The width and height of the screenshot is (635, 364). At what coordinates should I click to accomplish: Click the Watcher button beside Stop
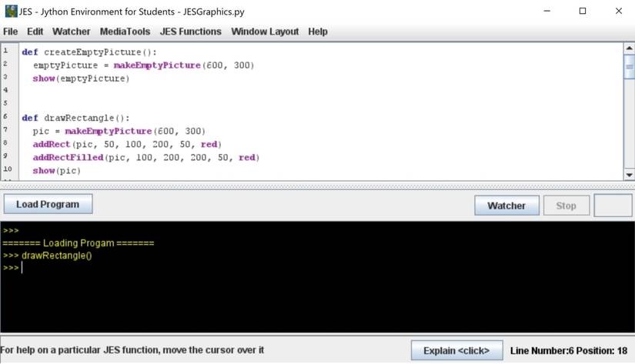point(506,205)
